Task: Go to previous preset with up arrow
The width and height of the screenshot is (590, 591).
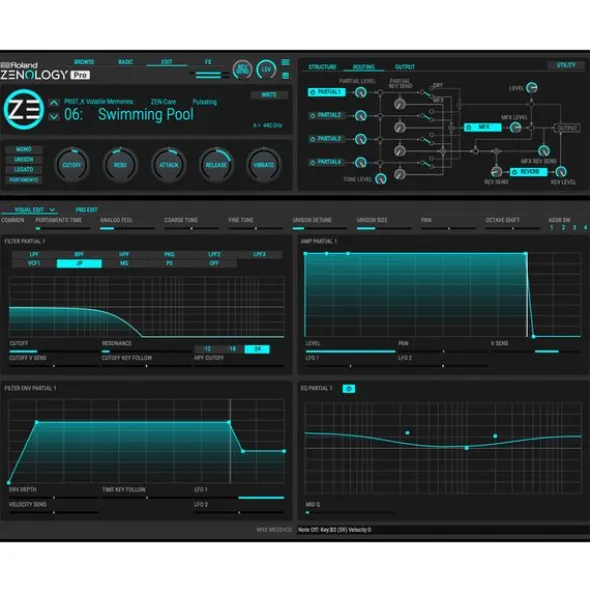Action: coord(54,103)
